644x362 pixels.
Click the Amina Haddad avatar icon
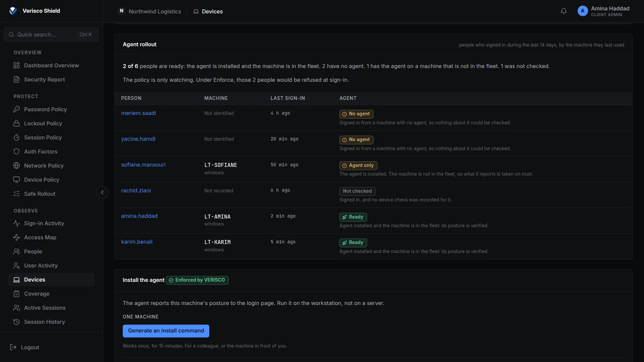(x=583, y=11)
